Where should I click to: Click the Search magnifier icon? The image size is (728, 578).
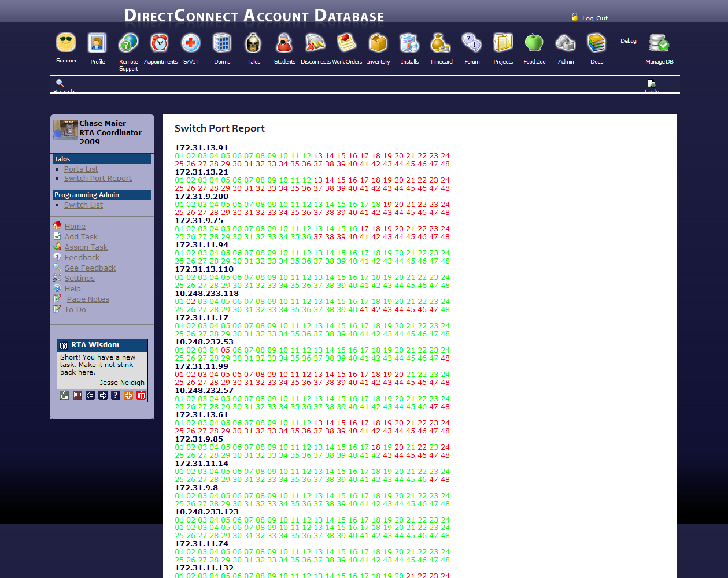pos(60,83)
